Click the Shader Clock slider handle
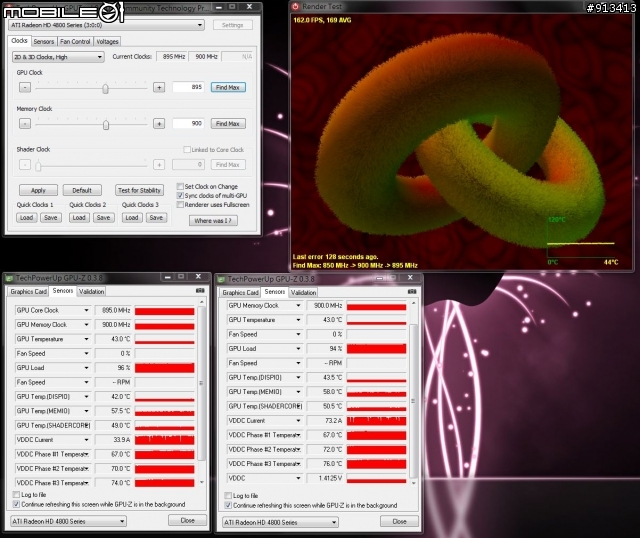The image size is (640, 538). (x=38, y=165)
